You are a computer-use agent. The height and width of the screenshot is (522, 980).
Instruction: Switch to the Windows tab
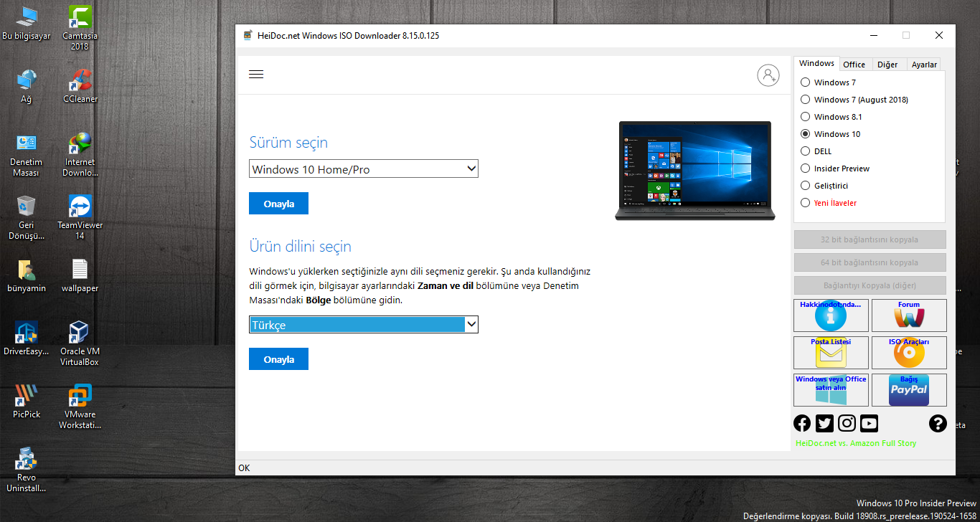pyautogui.click(x=816, y=64)
